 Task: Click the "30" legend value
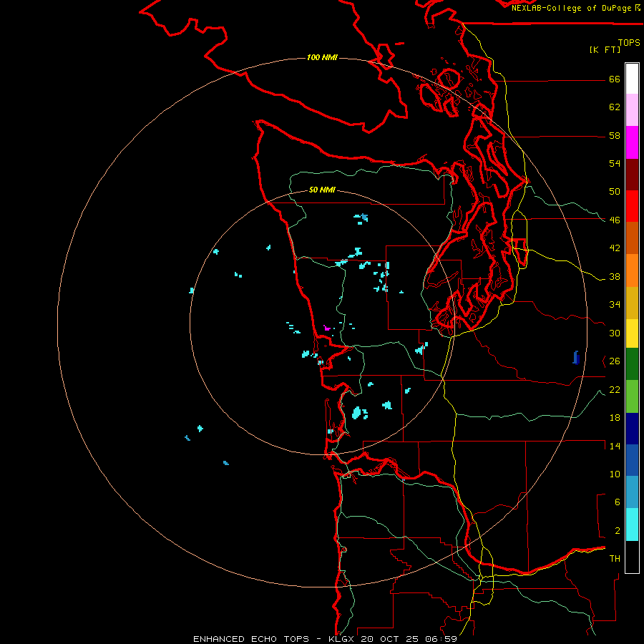click(x=615, y=333)
